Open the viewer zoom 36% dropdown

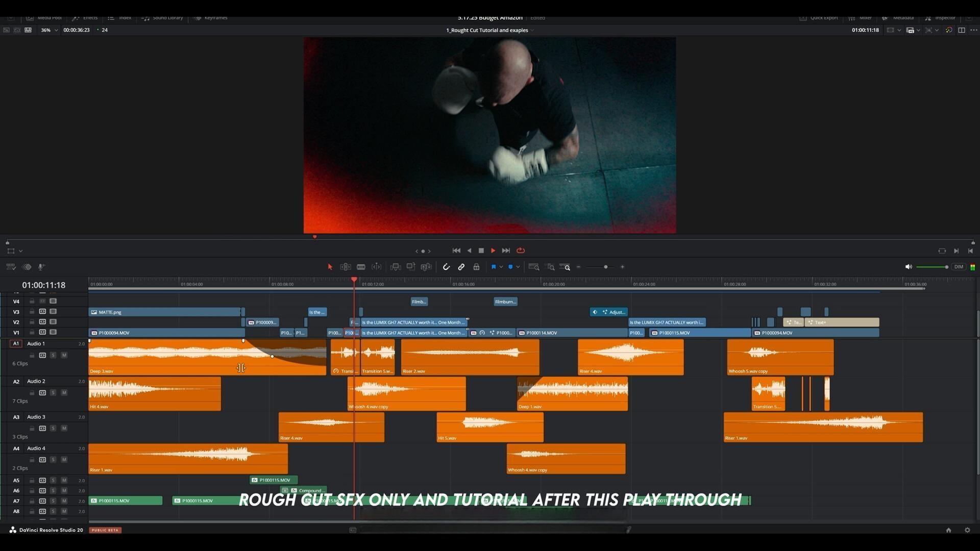[56, 30]
